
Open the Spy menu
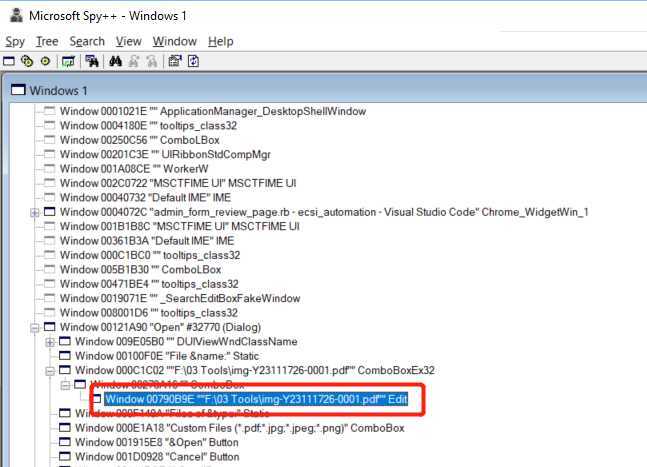coord(15,42)
